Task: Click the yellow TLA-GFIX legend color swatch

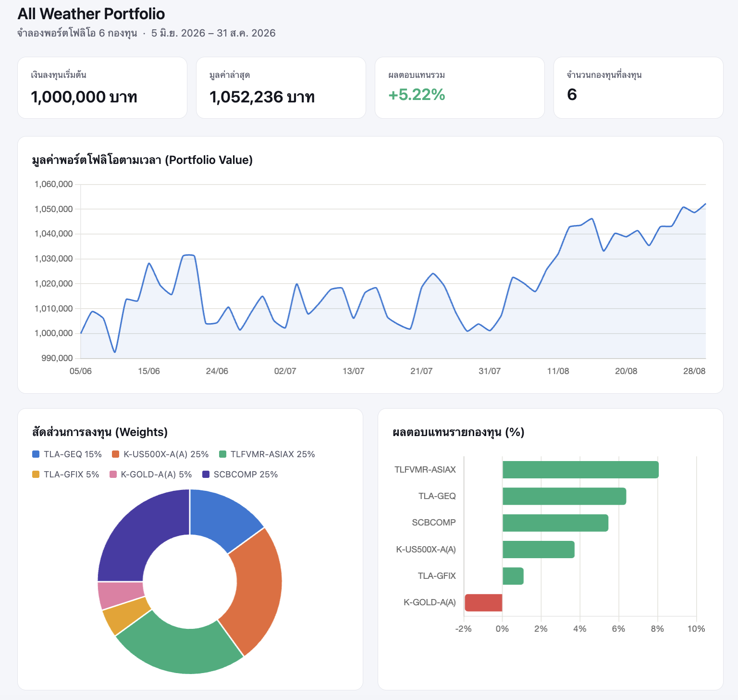Action: [x=36, y=475]
